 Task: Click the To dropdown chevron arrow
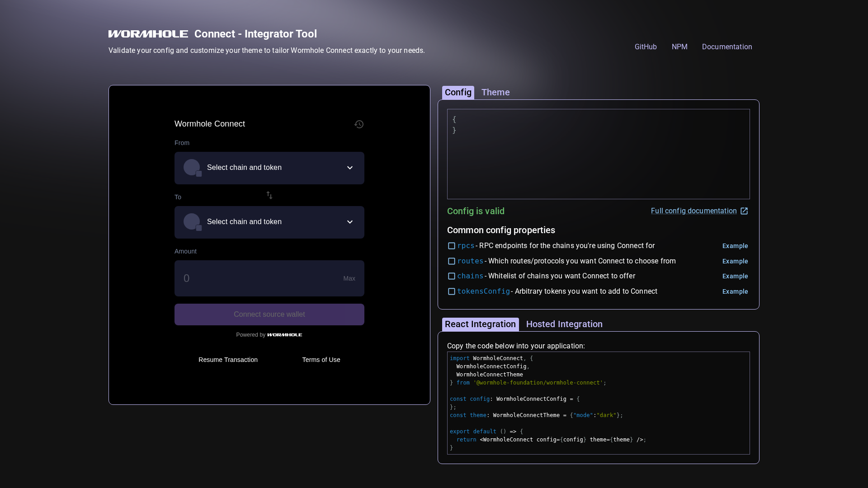pos(350,222)
